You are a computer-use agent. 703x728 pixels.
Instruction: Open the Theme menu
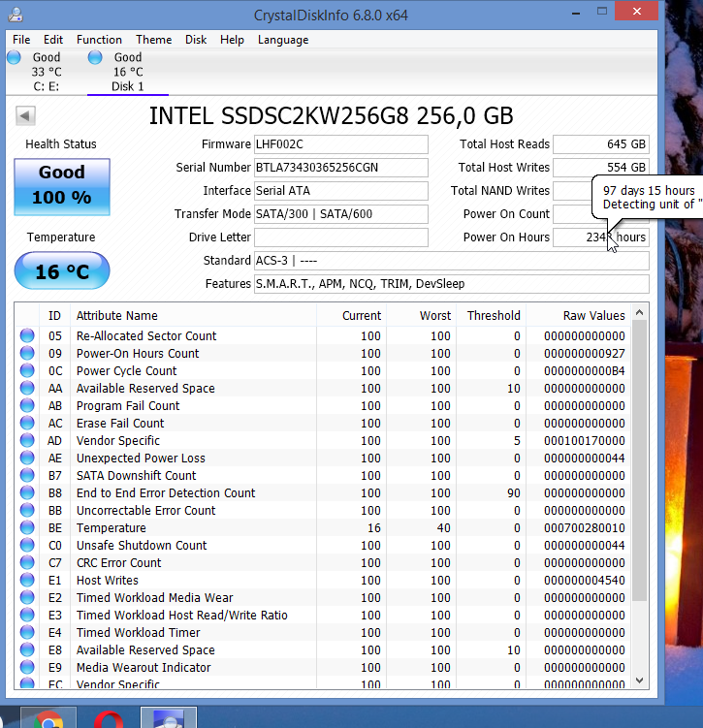tap(153, 40)
